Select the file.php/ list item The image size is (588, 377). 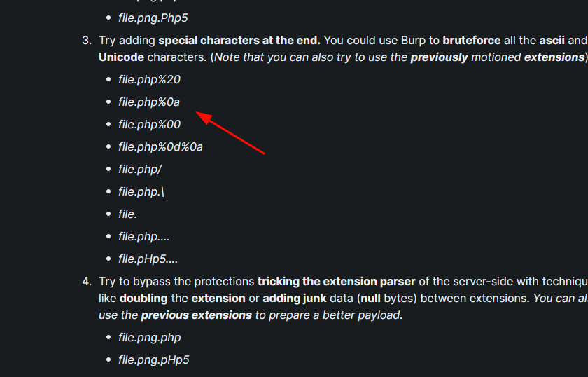(x=140, y=170)
